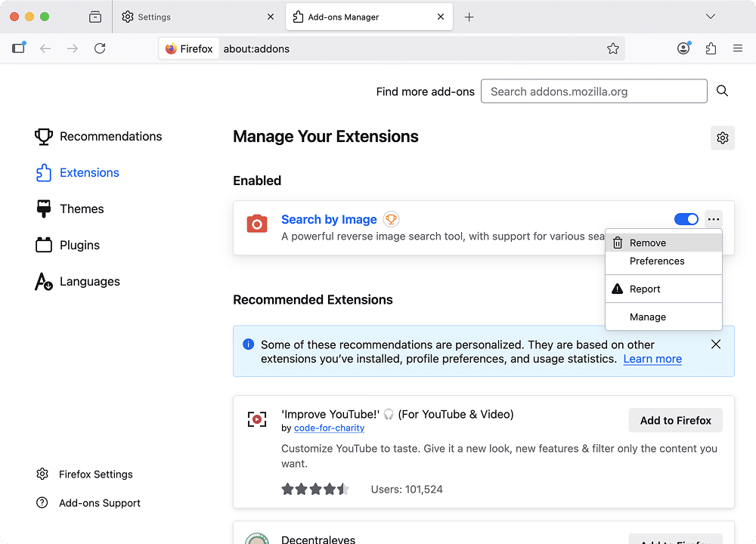The image size is (756, 544).
Task: Click the Search by Image camera icon
Action: click(x=256, y=224)
